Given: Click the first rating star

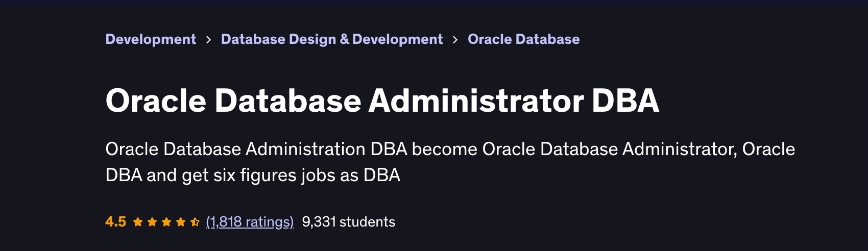Looking at the screenshot, I should click(138, 222).
